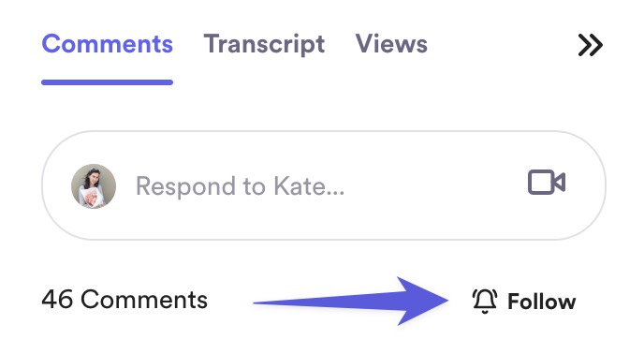The image size is (644, 354).
Task: Click the '46 Comments' count label
Action: click(x=124, y=300)
